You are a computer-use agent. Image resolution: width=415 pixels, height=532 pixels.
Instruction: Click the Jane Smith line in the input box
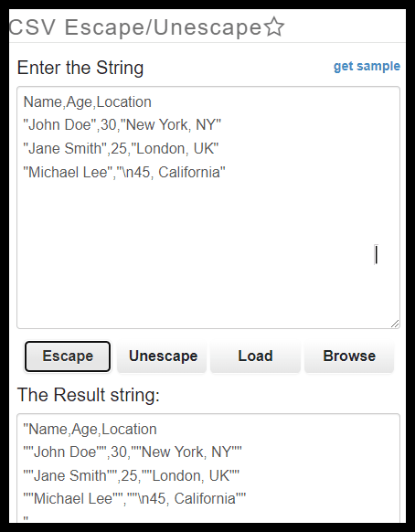point(122,149)
